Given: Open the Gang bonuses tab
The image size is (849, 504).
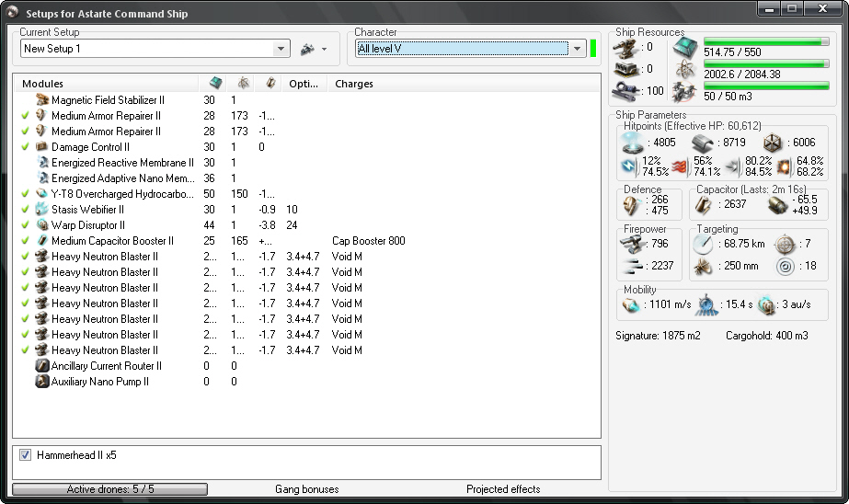Looking at the screenshot, I should click(x=306, y=489).
